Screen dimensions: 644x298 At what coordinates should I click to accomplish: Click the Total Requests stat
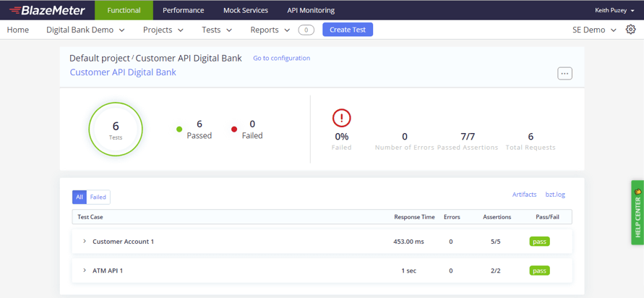531,141
